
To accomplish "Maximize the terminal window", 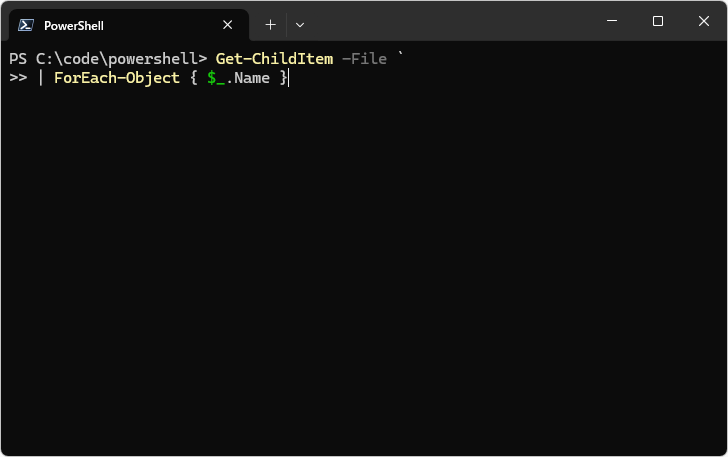I will pos(658,22).
